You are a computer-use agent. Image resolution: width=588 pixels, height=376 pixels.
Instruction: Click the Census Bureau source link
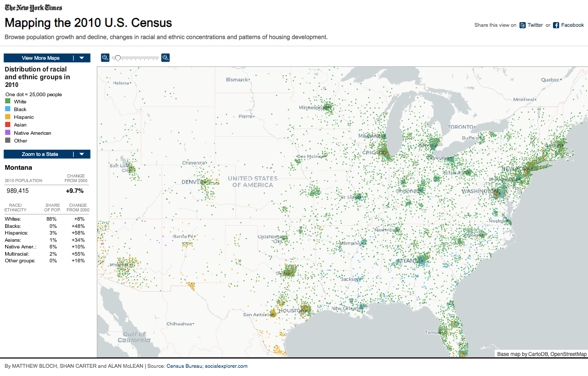(x=184, y=366)
